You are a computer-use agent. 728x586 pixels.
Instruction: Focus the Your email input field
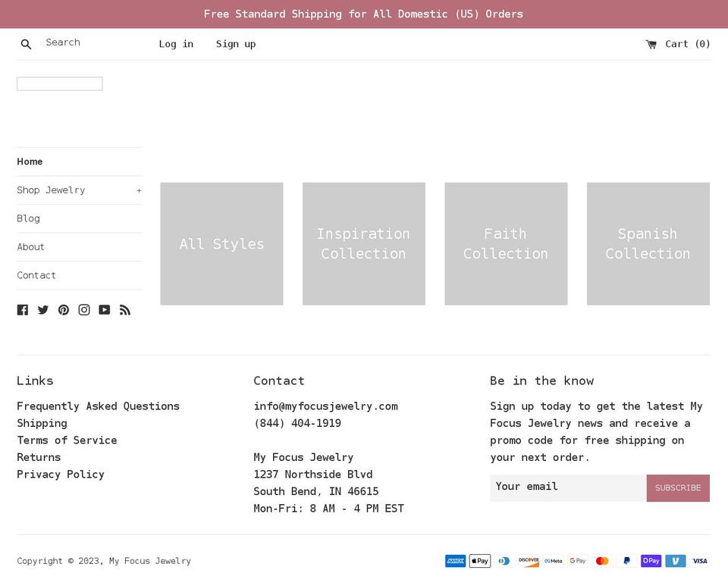click(x=568, y=487)
